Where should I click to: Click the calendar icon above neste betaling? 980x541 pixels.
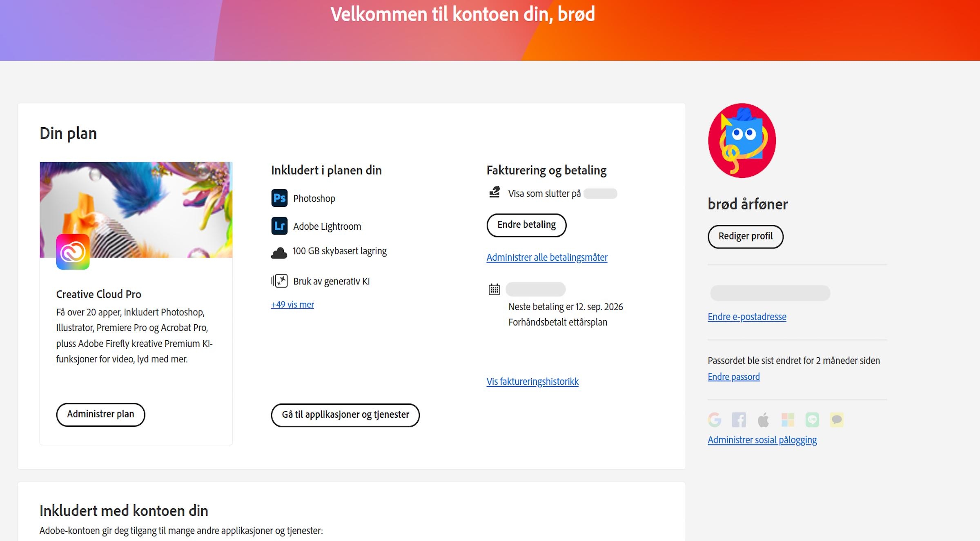coord(494,289)
